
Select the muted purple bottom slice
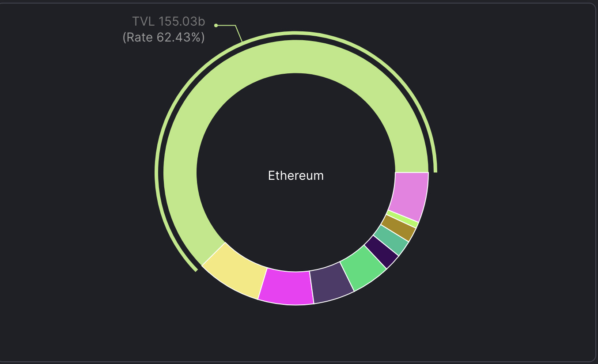click(331, 283)
